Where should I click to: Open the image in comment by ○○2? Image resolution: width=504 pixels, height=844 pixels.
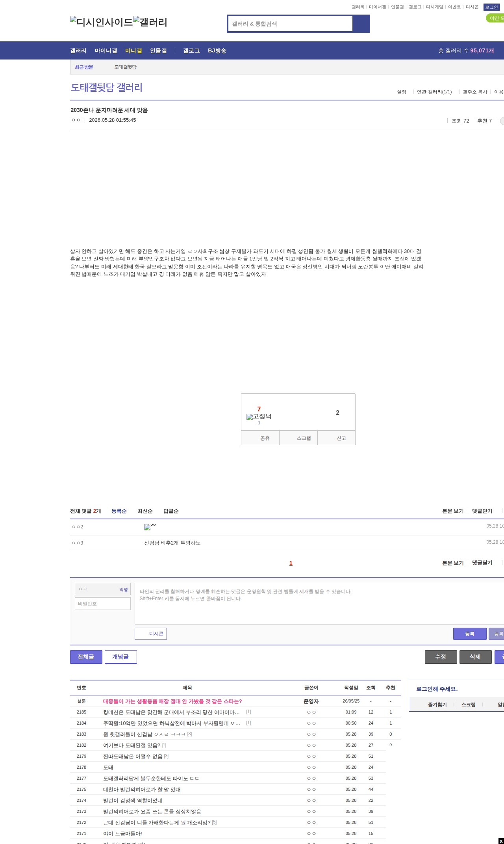(x=150, y=527)
